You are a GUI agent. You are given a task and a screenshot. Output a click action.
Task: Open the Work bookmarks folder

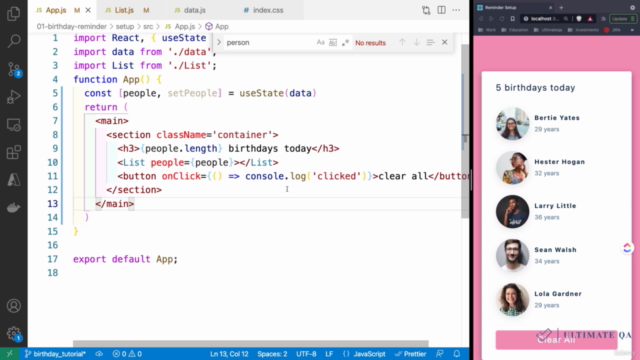(x=487, y=30)
